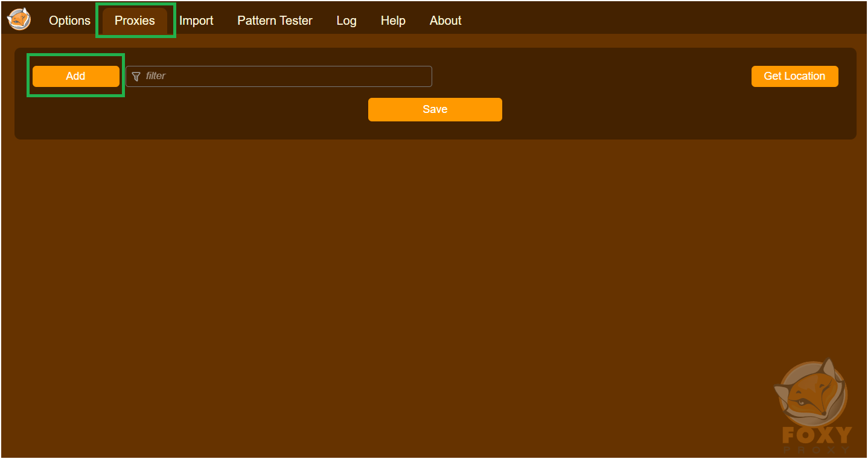The image size is (868, 459).
Task: Click the funnel symbol inside the filter field
Action: pos(136,76)
